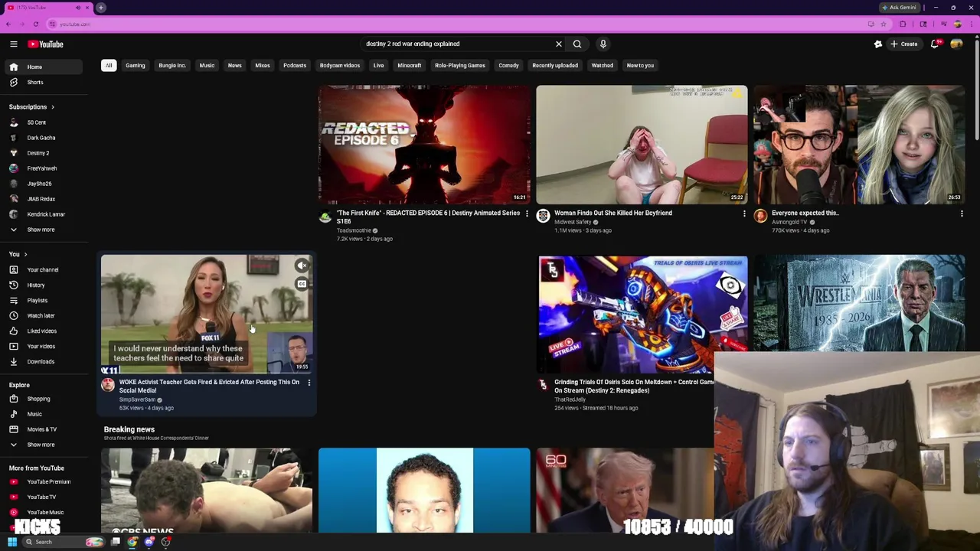Click the icon left of Create
Viewport: 980px width, 551px height.
click(x=878, y=44)
